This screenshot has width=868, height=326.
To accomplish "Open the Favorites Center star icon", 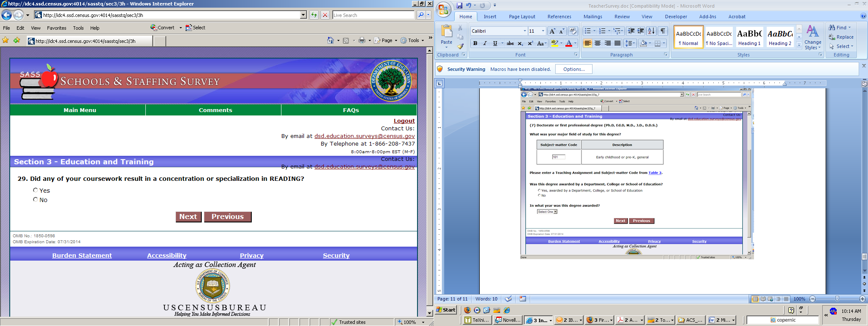I will tap(6, 40).
